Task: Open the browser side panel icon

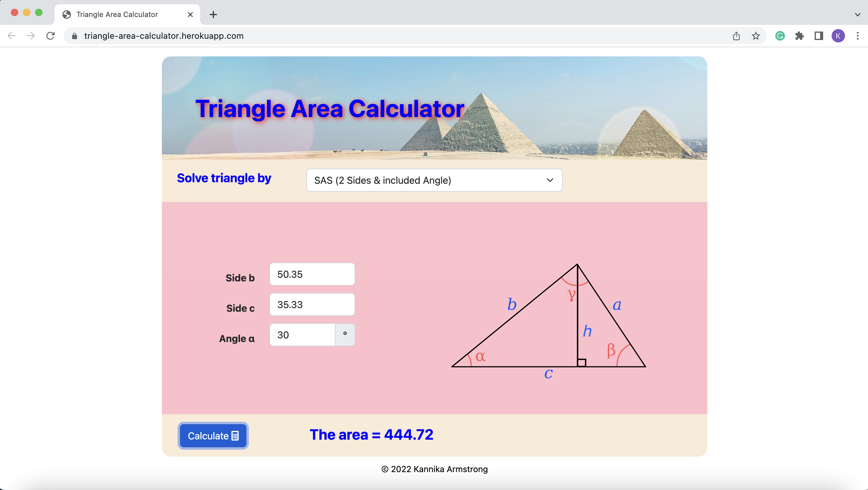Action: 819,36
